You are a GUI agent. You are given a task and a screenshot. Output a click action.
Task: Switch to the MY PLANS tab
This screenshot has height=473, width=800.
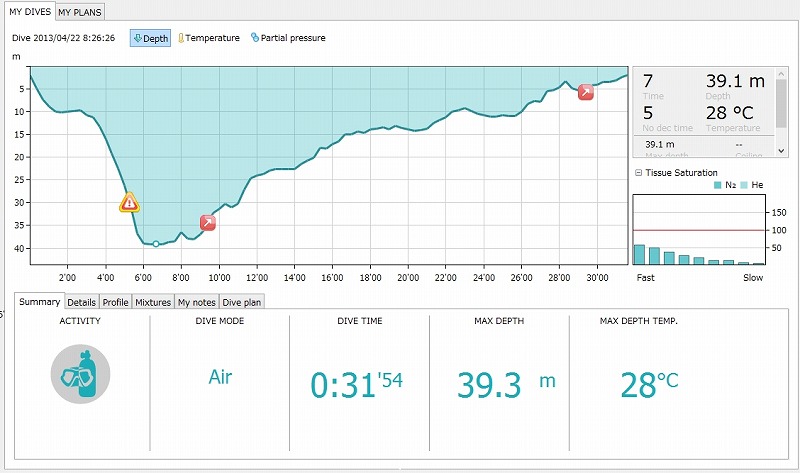(x=79, y=12)
